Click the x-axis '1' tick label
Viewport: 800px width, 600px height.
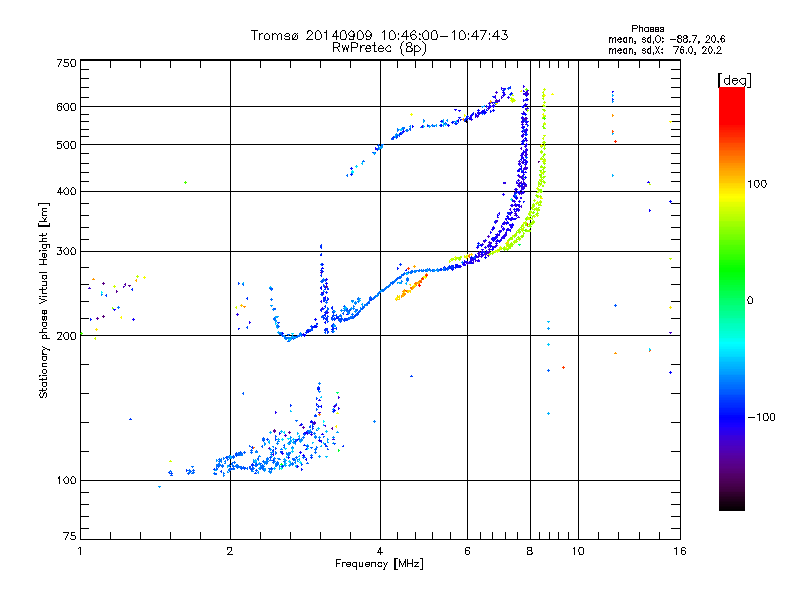pos(80,551)
